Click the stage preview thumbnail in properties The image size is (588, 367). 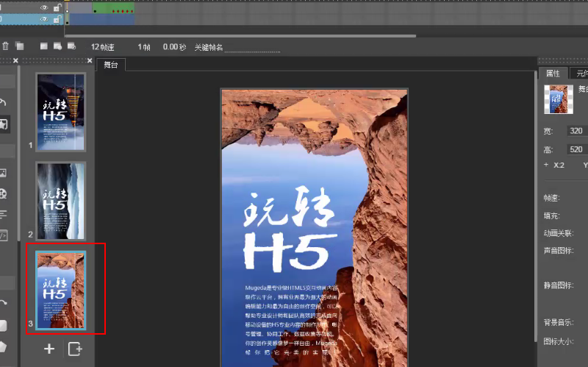(x=559, y=99)
